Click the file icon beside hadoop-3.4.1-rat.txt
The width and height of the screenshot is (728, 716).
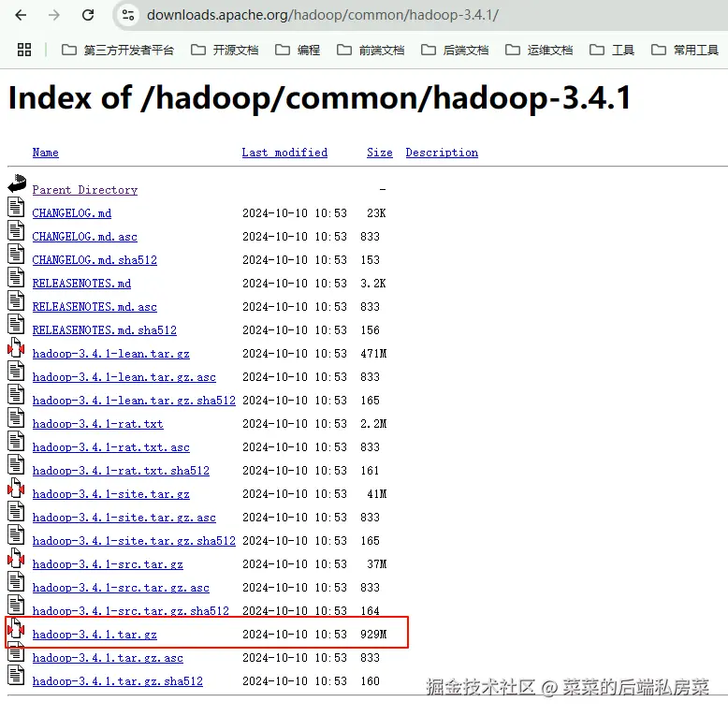click(16, 417)
